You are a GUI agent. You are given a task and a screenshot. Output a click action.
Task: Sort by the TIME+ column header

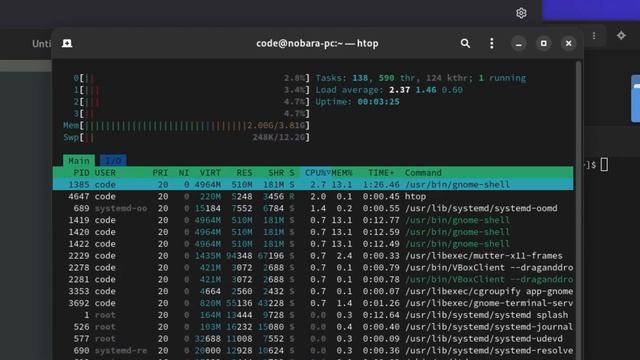tap(381, 173)
